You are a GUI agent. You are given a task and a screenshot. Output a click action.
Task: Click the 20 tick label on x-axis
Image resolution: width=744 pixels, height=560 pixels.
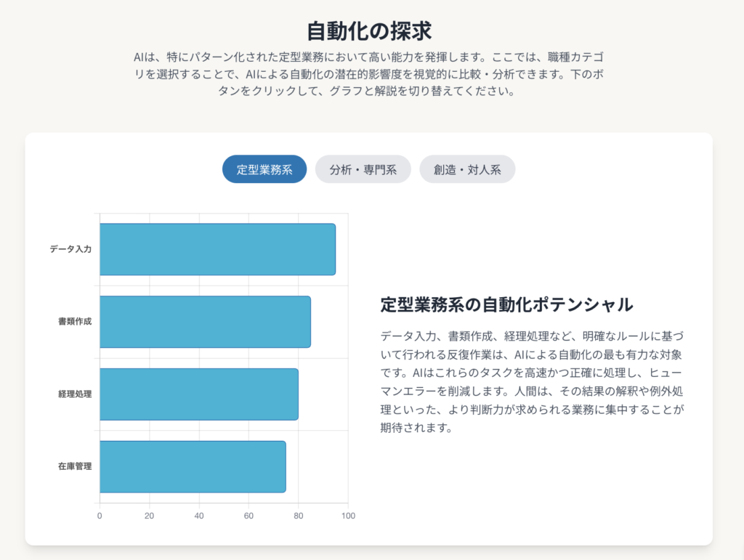(x=150, y=516)
